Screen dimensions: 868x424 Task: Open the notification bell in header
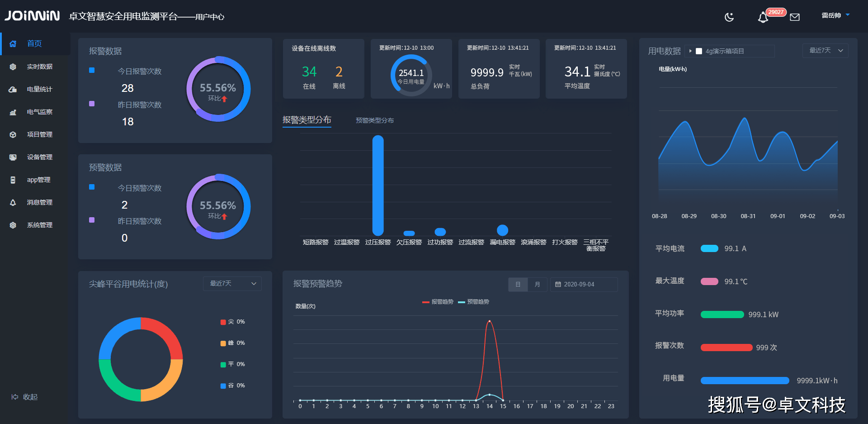[763, 18]
